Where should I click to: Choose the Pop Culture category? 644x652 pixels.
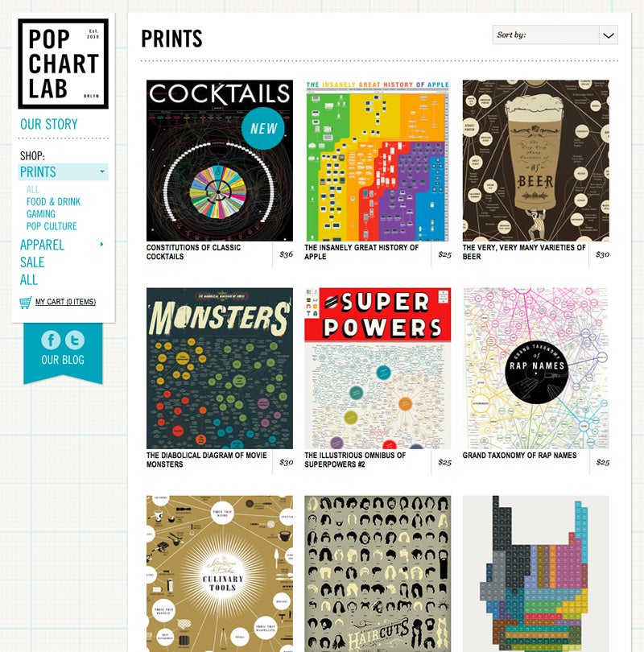[x=52, y=226]
